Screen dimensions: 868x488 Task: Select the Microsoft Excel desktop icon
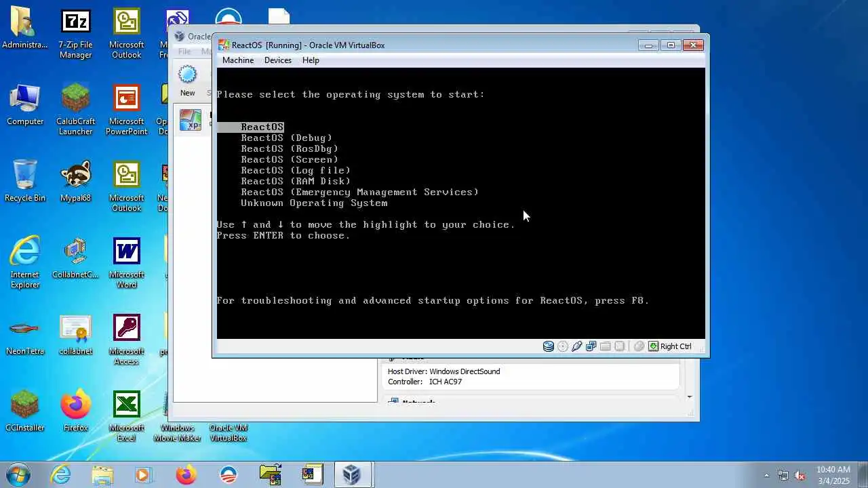(x=126, y=416)
